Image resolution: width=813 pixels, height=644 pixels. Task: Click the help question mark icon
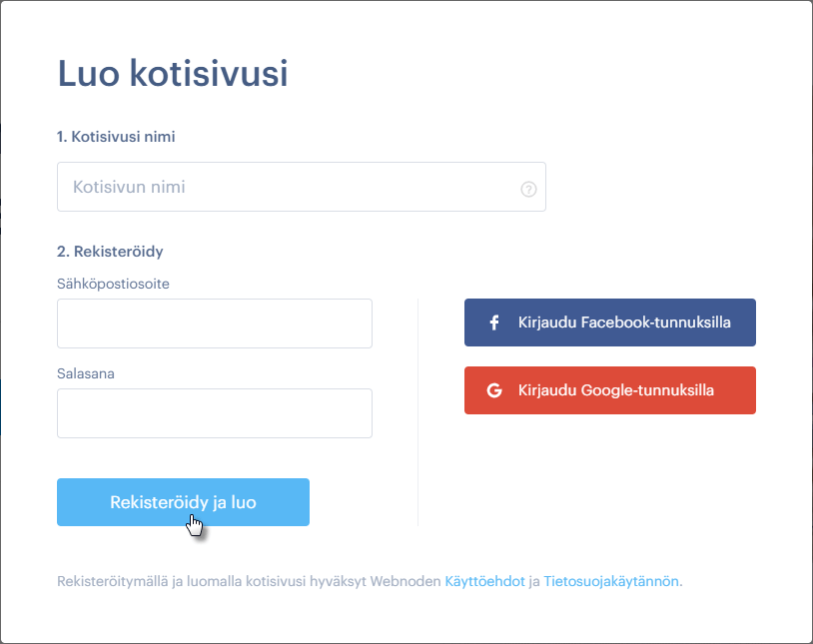(529, 189)
